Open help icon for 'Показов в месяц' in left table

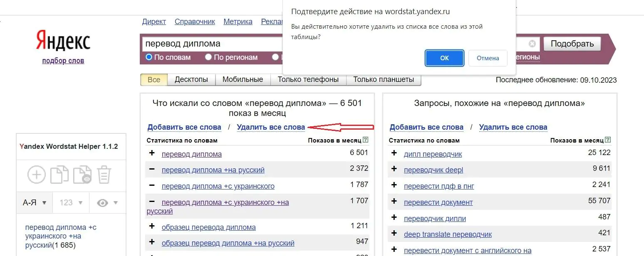(365, 140)
